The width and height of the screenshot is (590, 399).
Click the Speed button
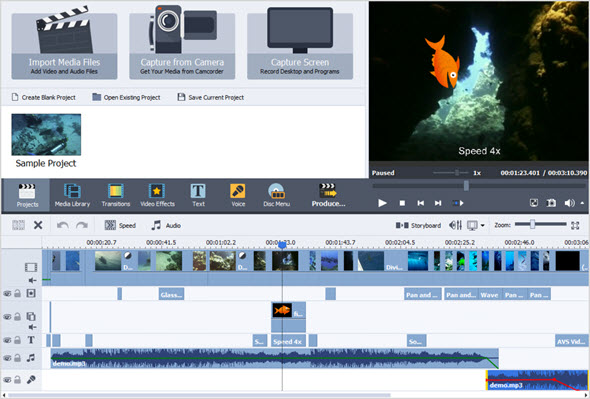(x=120, y=225)
